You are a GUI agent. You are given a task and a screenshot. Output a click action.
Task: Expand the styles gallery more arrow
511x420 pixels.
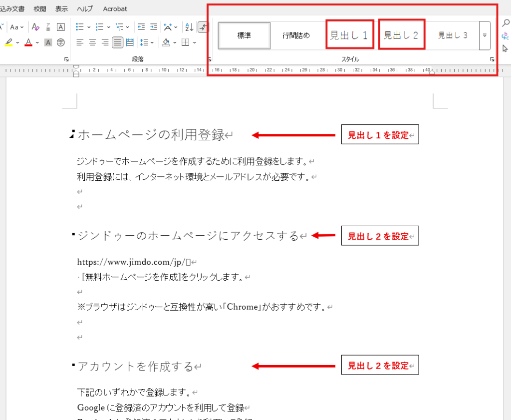click(485, 35)
